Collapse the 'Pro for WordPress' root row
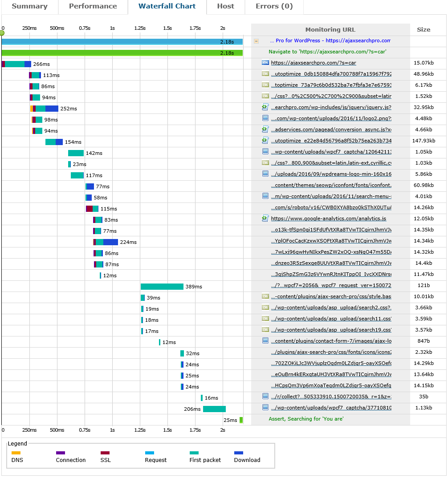Viewport: 448px width, 478px height. 257,41
